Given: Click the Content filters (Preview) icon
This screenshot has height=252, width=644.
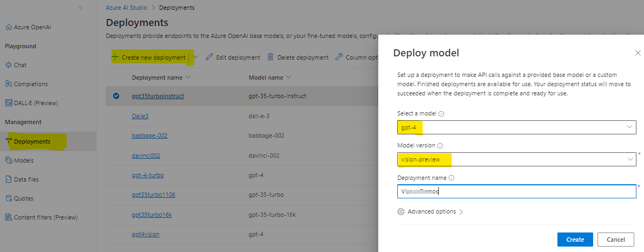Looking at the screenshot, I should click(x=9, y=217).
